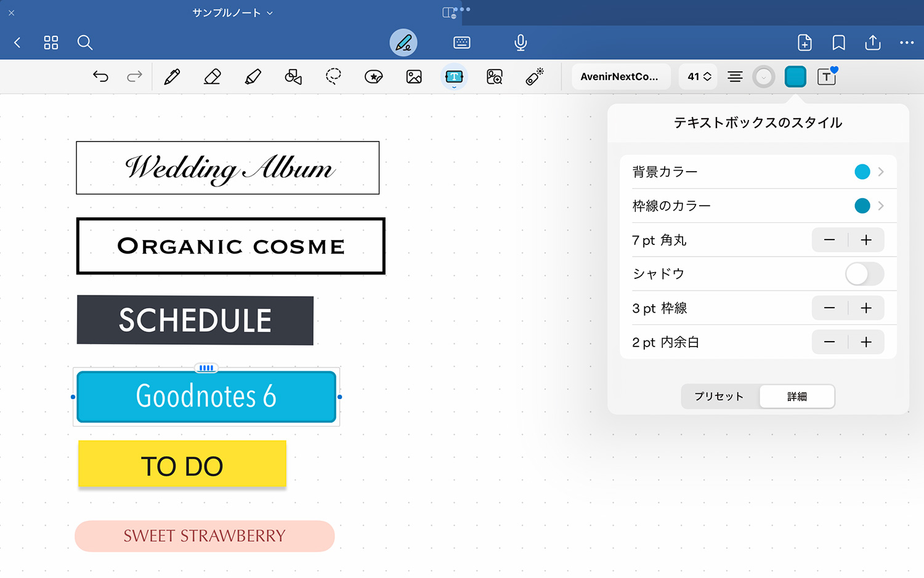Viewport: 924px width, 578px height.
Task: Open the Elements sticker tool
Action: tap(374, 76)
